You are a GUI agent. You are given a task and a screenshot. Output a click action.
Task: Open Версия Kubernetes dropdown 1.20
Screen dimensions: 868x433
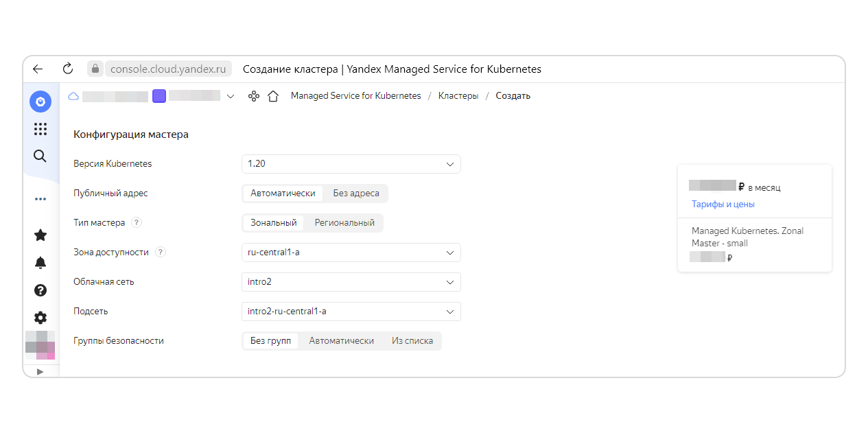coord(351,164)
